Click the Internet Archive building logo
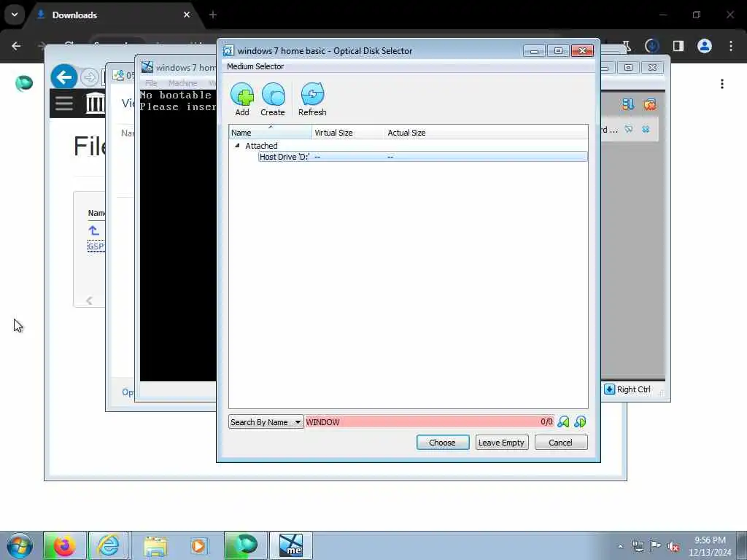 point(95,103)
